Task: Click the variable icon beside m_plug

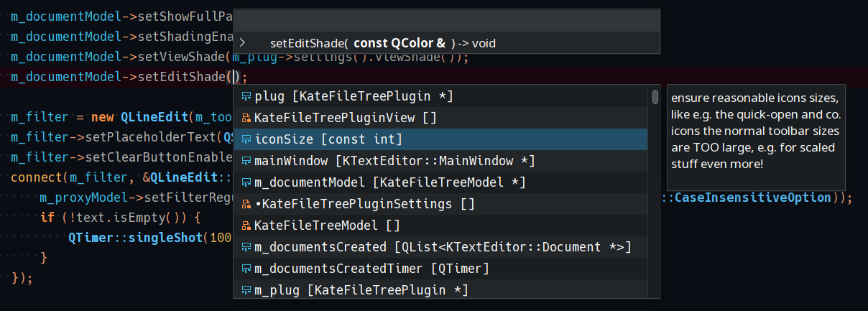Action: (246, 290)
